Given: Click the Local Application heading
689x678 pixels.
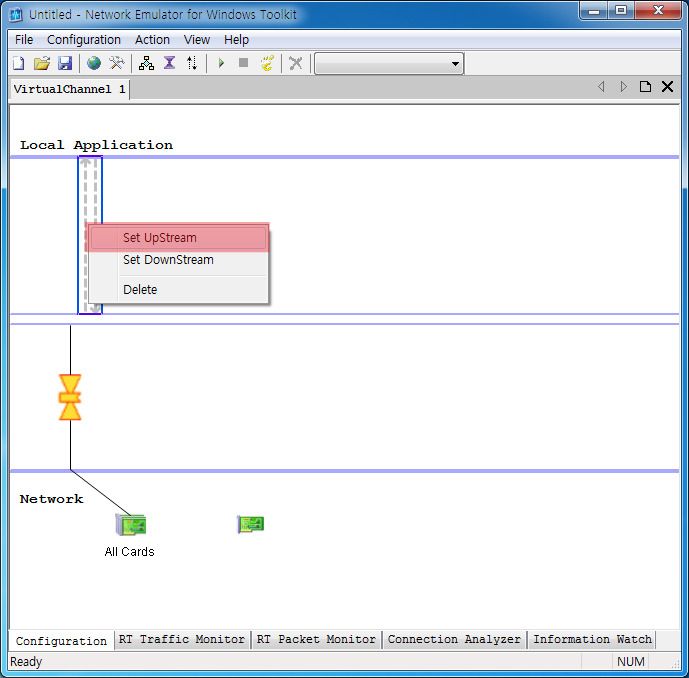Looking at the screenshot, I should click(96, 145).
